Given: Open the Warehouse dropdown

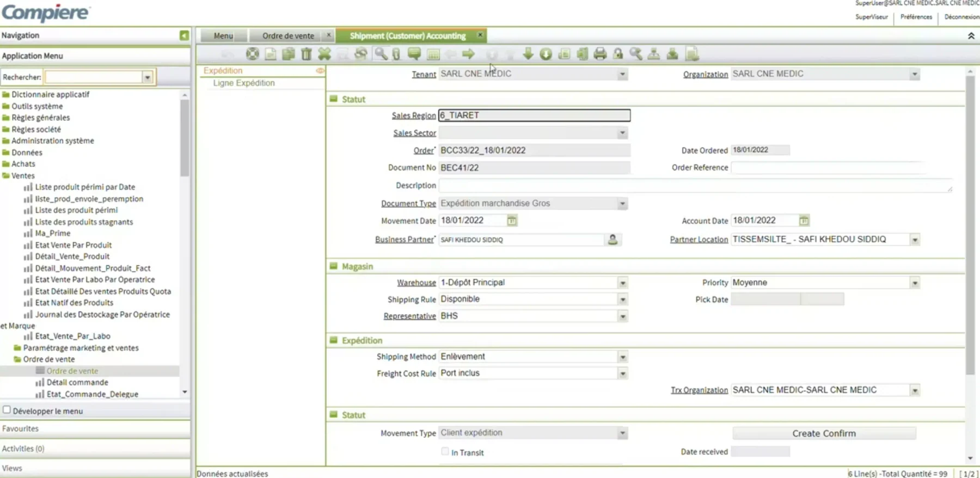Looking at the screenshot, I should 622,283.
